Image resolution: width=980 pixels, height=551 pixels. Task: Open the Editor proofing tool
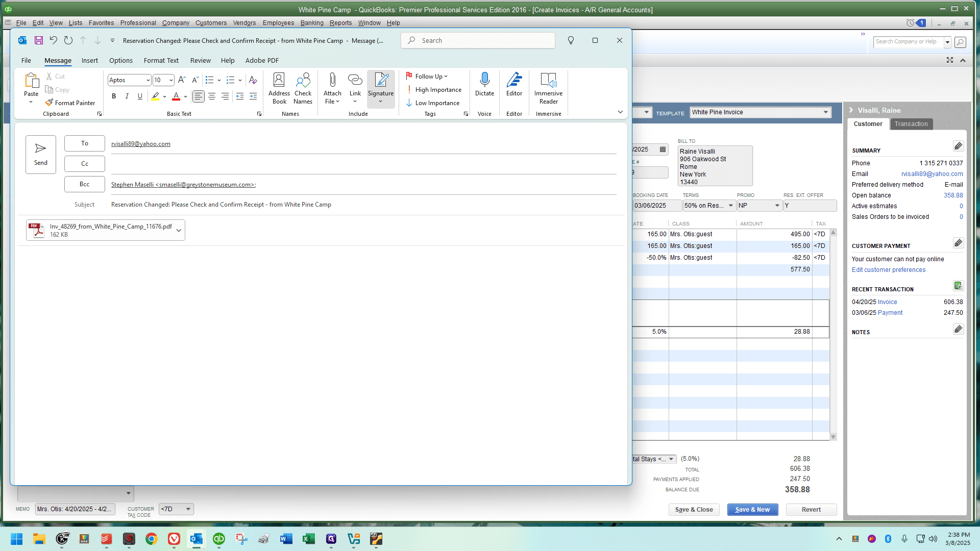[514, 85]
